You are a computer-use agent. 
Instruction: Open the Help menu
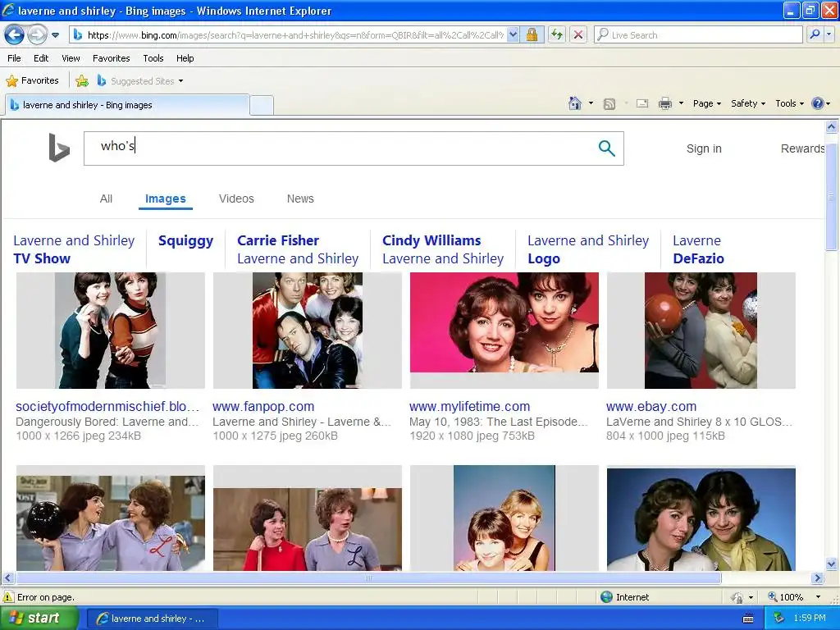185,58
